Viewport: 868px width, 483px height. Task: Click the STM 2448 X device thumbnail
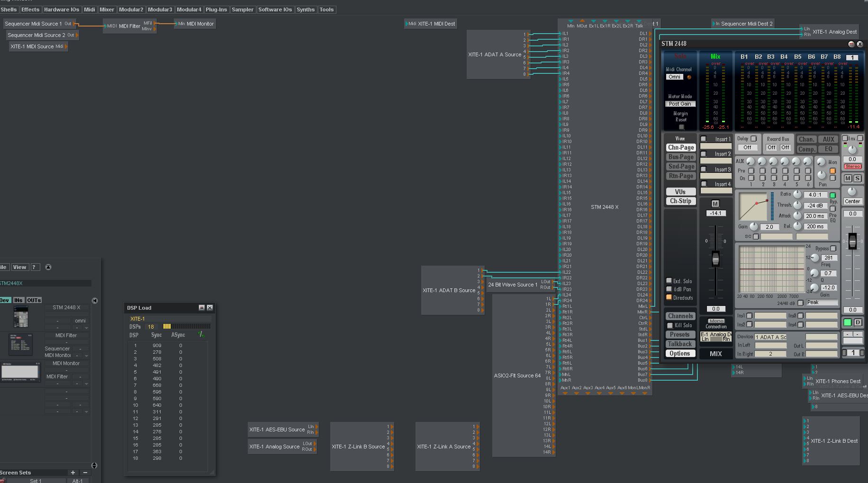coord(20,316)
